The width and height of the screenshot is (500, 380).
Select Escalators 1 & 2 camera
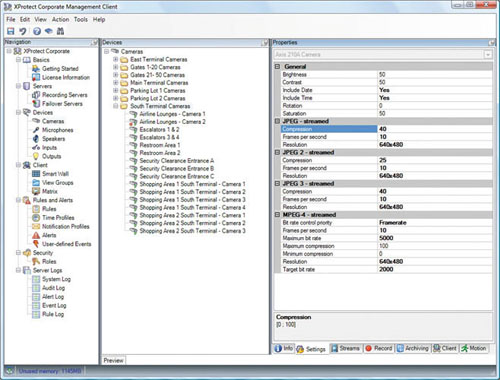coord(159,130)
